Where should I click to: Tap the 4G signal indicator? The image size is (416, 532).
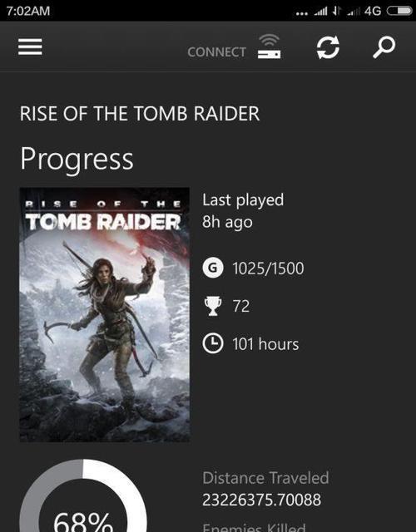click(373, 11)
